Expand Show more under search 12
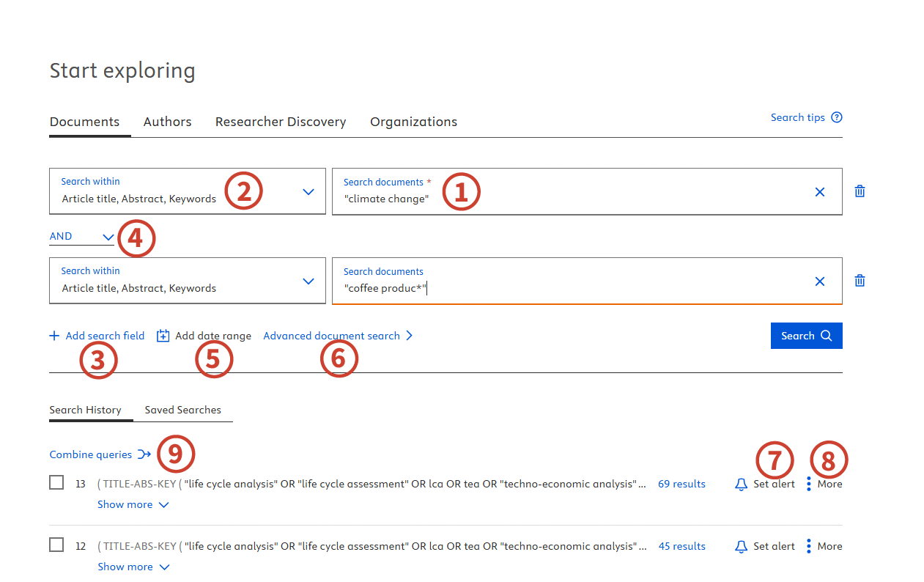This screenshot has width=924, height=582. [x=133, y=567]
